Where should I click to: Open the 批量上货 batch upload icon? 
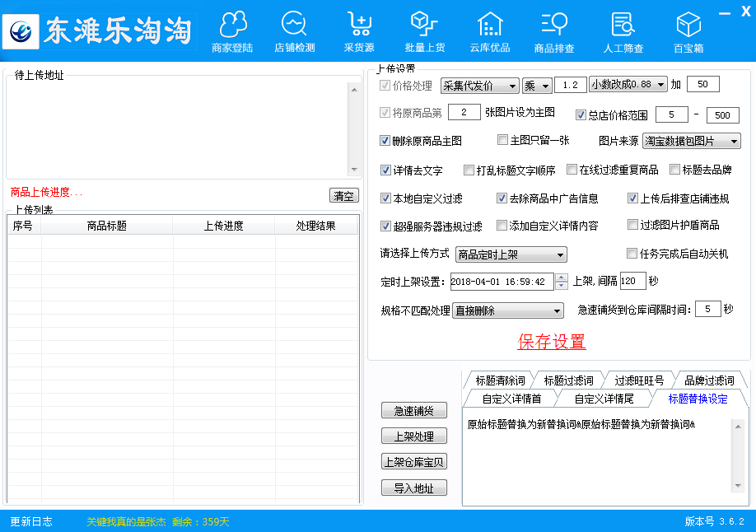[424, 32]
